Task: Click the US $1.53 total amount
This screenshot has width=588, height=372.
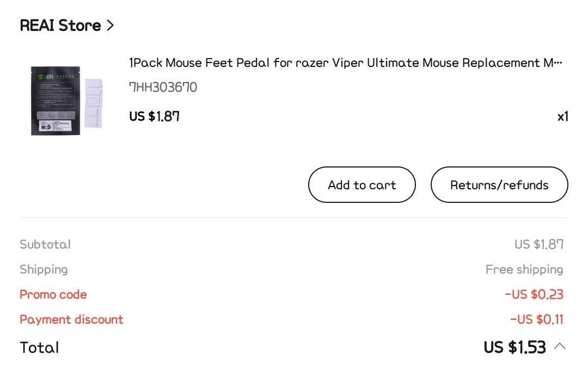Action: pyautogui.click(x=514, y=348)
